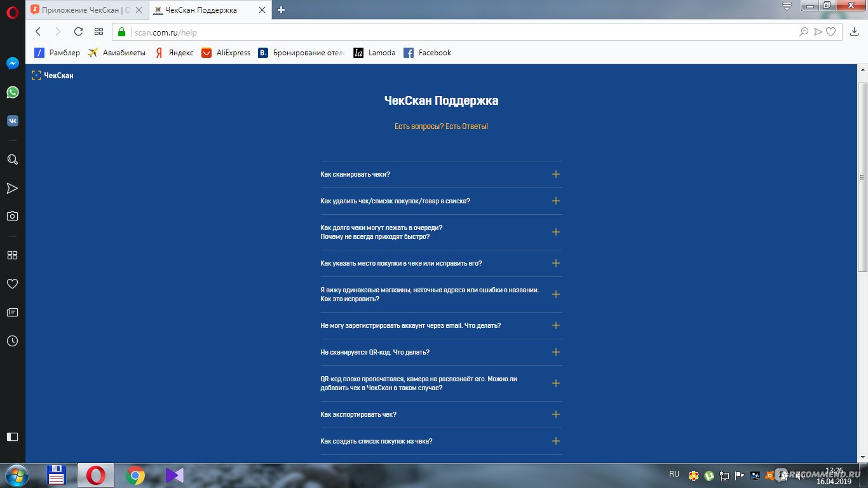This screenshot has width=868, height=488.
Task: Open Speed Dial grid in the sidebar
Action: pos(12,255)
